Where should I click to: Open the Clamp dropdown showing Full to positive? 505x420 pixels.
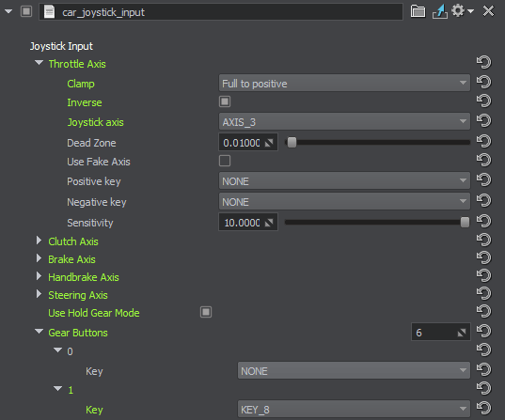(x=344, y=83)
